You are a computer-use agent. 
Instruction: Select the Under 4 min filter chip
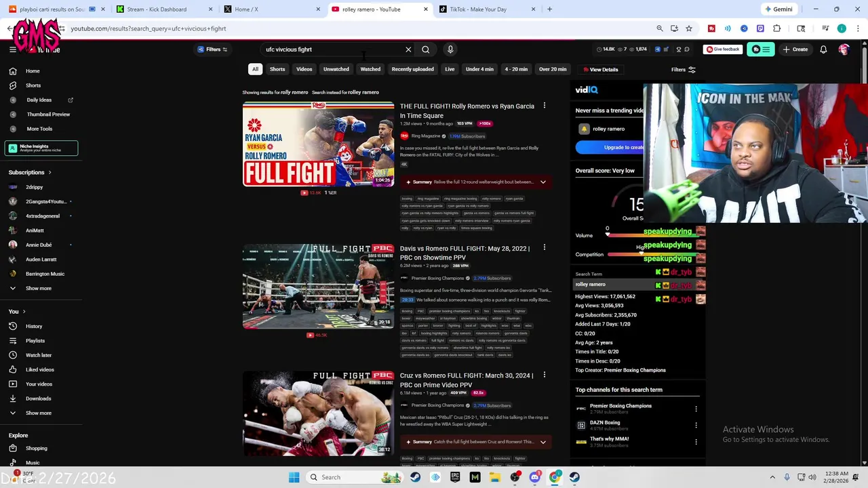click(x=479, y=69)
